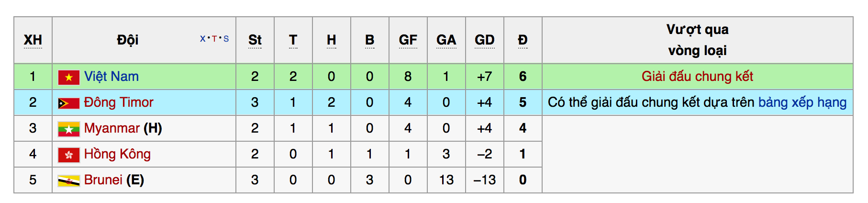The height and width of the screenshot is (203, 868).
Task: Click the St matches played header
Action: [x=255, y=40]
